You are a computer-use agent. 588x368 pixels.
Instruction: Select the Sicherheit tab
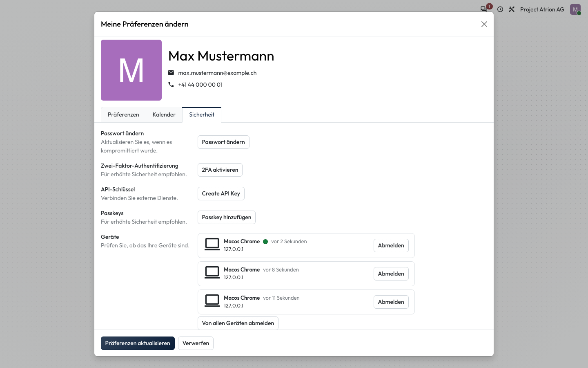[202, 114]
